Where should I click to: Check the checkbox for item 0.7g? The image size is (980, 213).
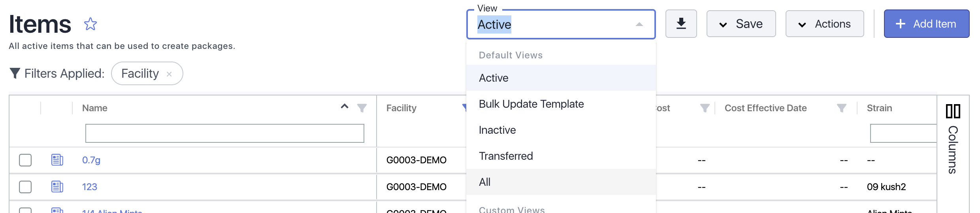[25, 160]
